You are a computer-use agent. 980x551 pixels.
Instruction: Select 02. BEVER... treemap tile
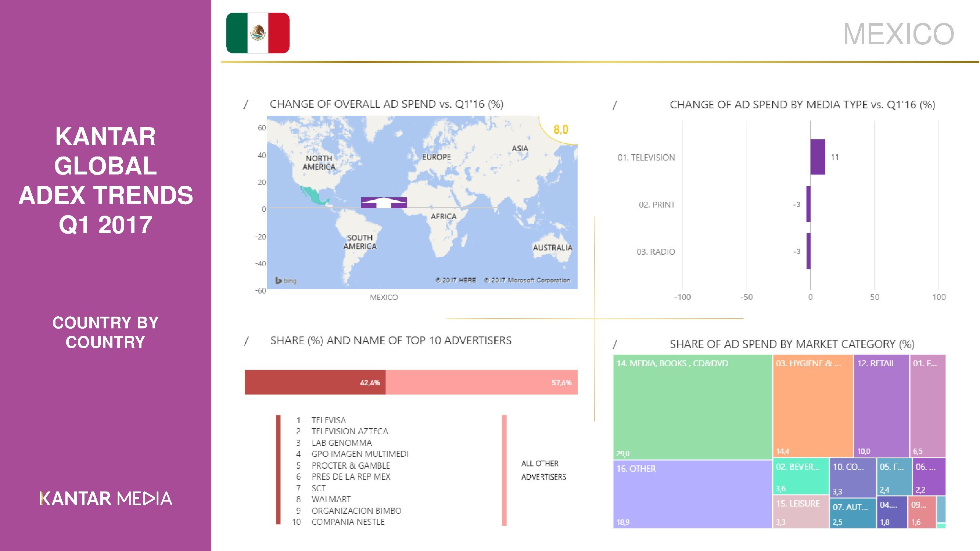coord(801,476)
